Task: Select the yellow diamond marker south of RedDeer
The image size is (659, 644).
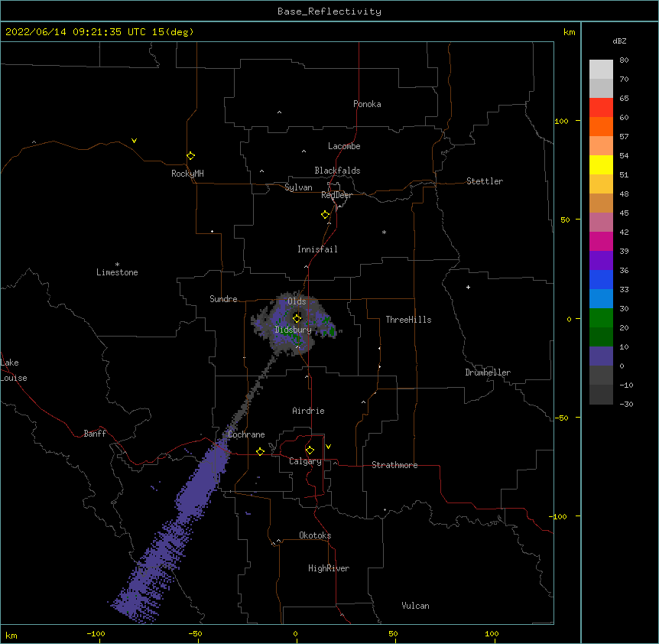Action: tap(326, 215)
